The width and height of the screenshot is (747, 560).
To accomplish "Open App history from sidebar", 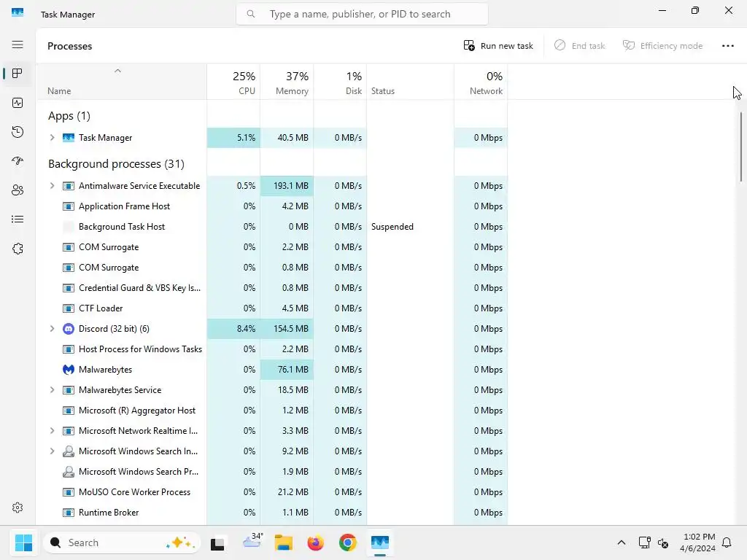I will pyautogui.click(x=18, y=132).
